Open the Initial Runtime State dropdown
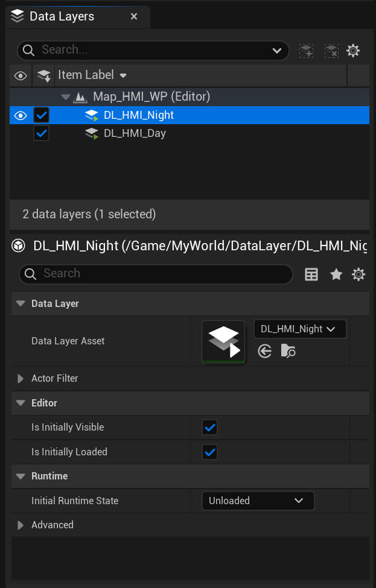Screen dimensions: 376x588 [258, 501]
